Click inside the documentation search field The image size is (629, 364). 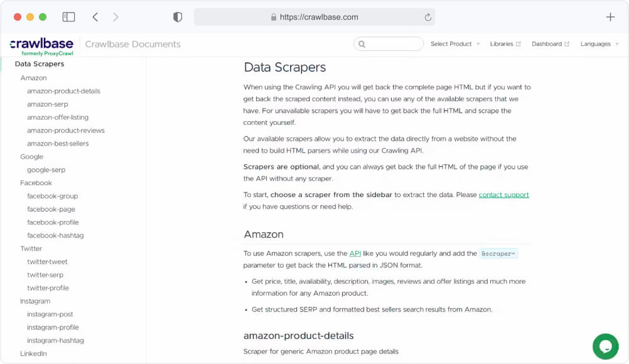388,44
